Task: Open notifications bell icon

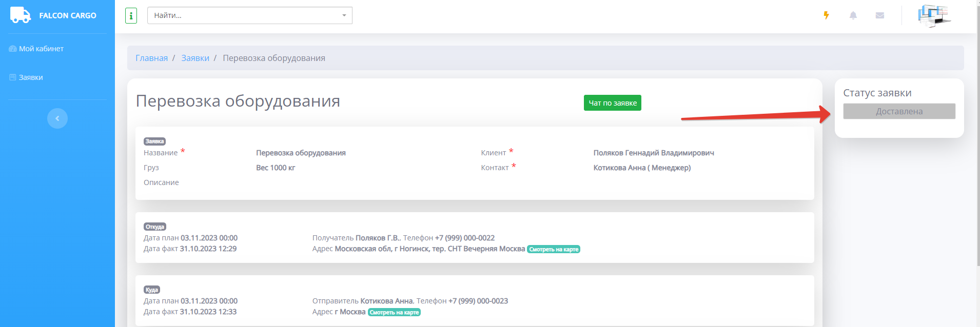Action: pyautogui.click(x=853, y=15)
